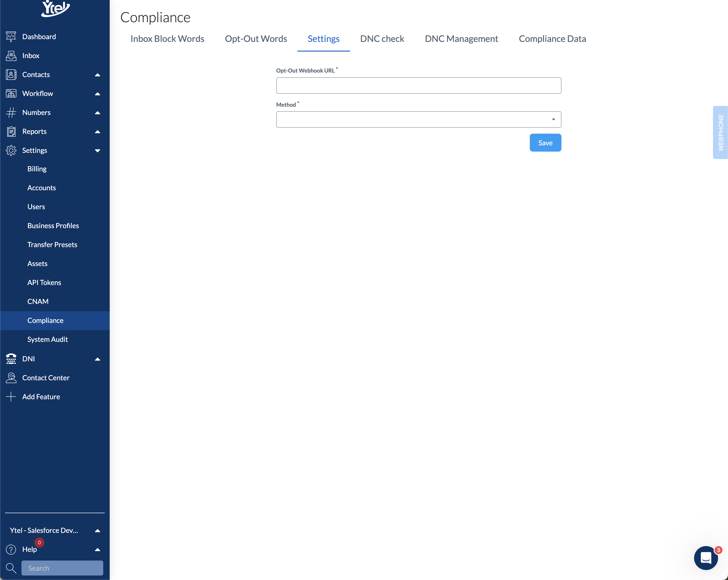Collapse the Settings menu arrow
Image resolution: width=728 pixels, height=580 pixels.
[x=97, y=151]
